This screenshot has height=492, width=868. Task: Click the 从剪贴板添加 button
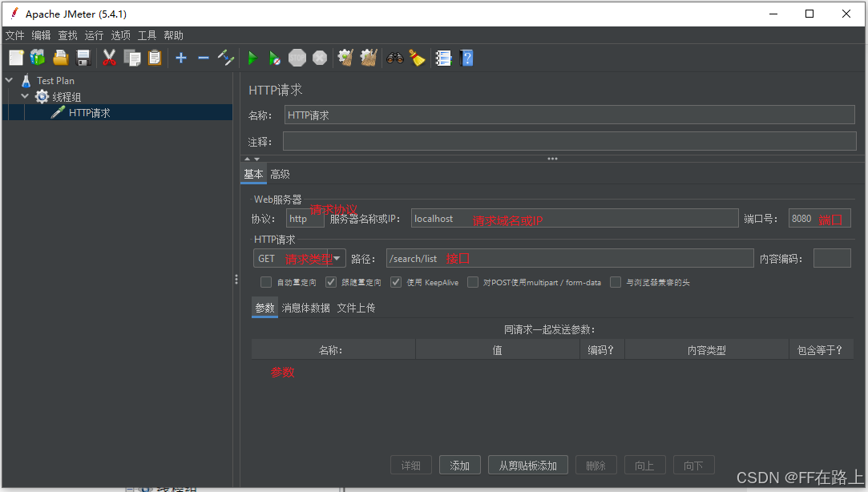tap(528, 466)
